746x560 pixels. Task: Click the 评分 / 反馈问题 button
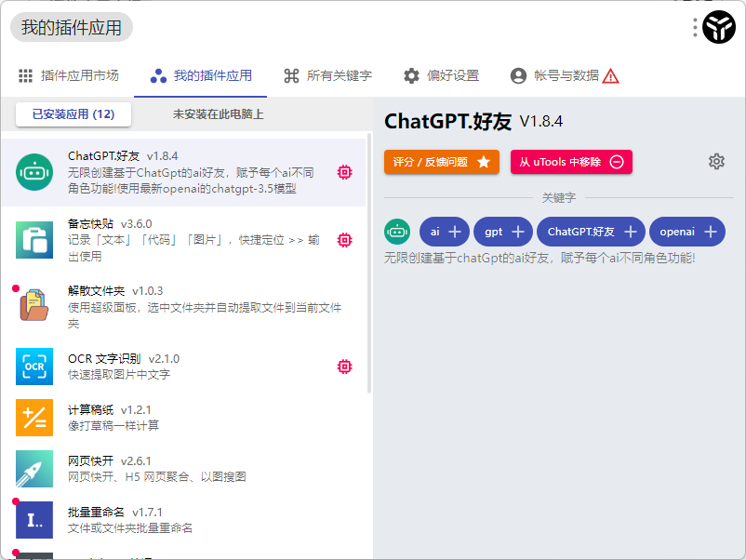click(x=442, y=162)
